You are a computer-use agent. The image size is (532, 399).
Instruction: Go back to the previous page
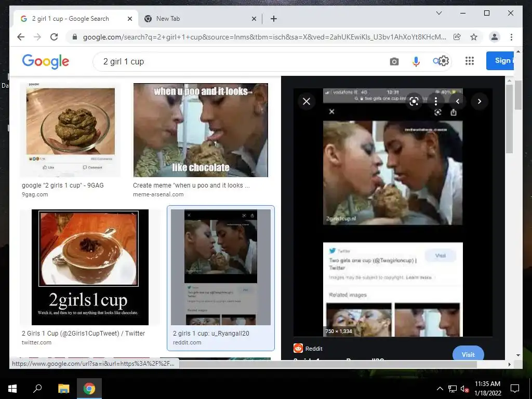click(x=21, y=37)
